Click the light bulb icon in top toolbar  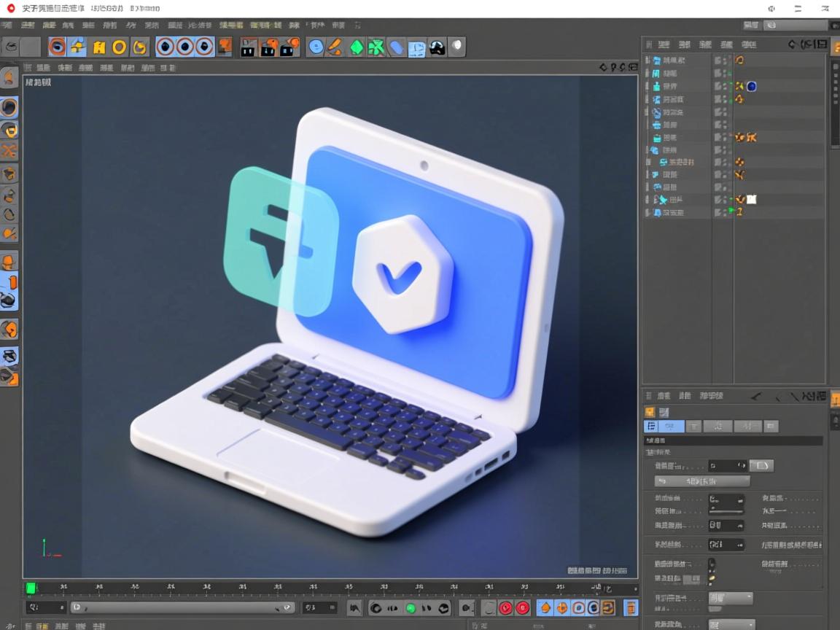pos(456,47)
